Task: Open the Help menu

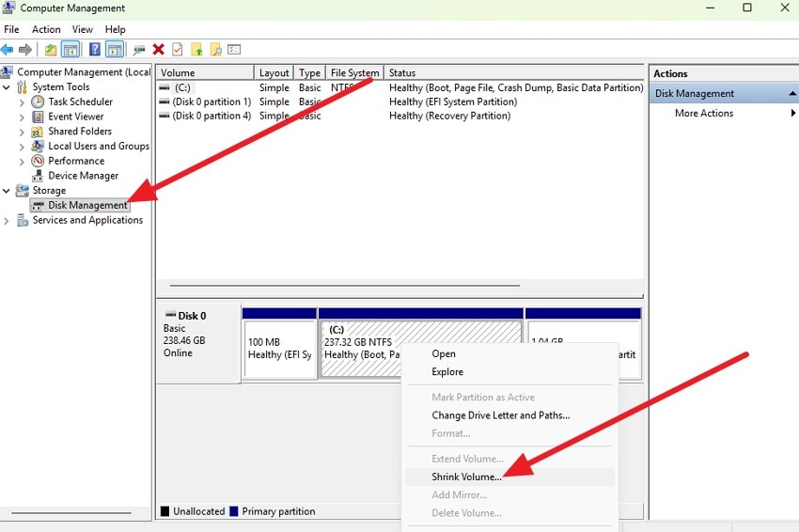Action: click(116, 29)
